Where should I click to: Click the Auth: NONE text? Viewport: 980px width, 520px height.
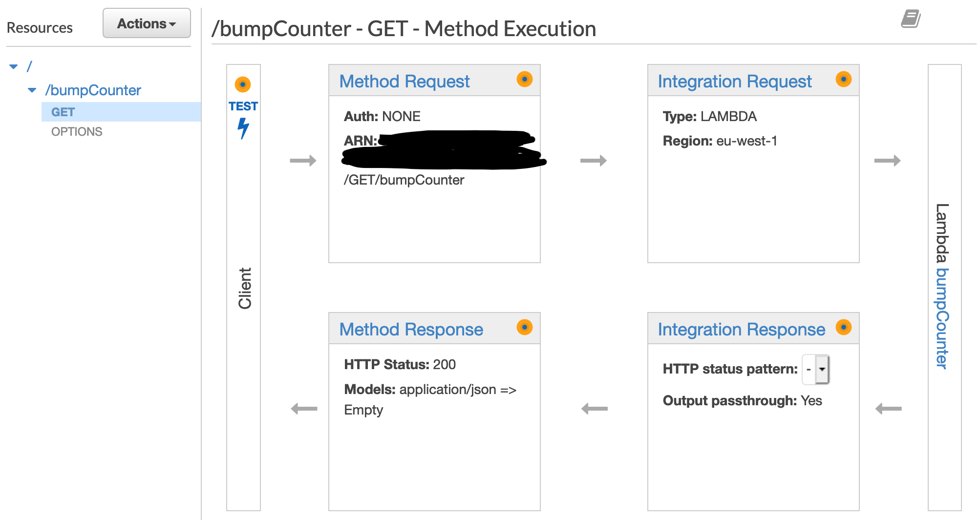382,116
